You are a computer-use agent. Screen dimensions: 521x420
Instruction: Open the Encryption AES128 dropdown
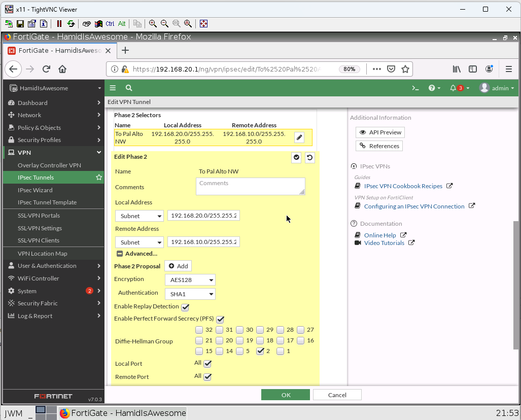click(x=190, y=280)
